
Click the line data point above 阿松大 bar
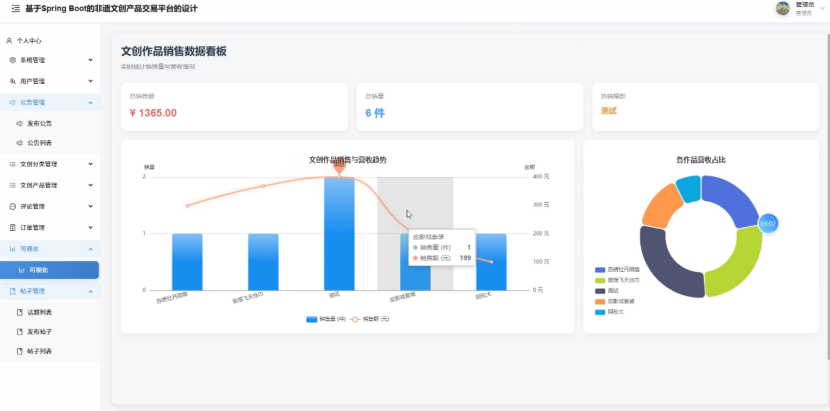tap(491, 262)
